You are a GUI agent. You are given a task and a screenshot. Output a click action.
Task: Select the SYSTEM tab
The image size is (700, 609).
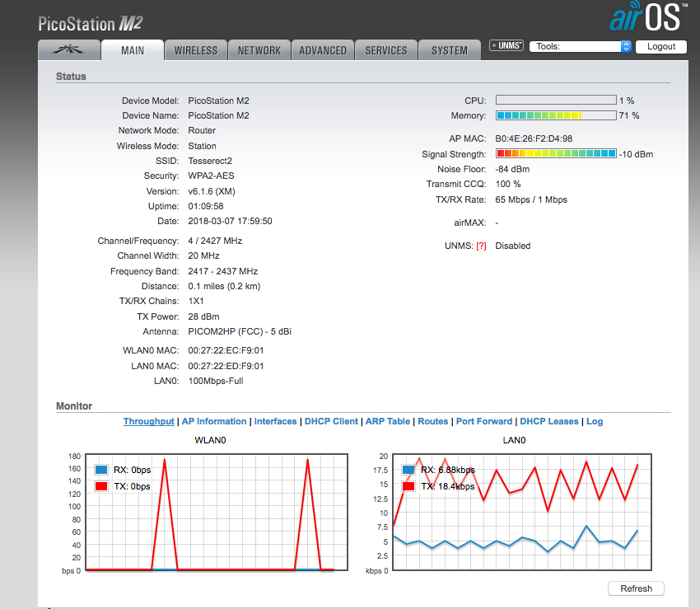pos(450,50)
